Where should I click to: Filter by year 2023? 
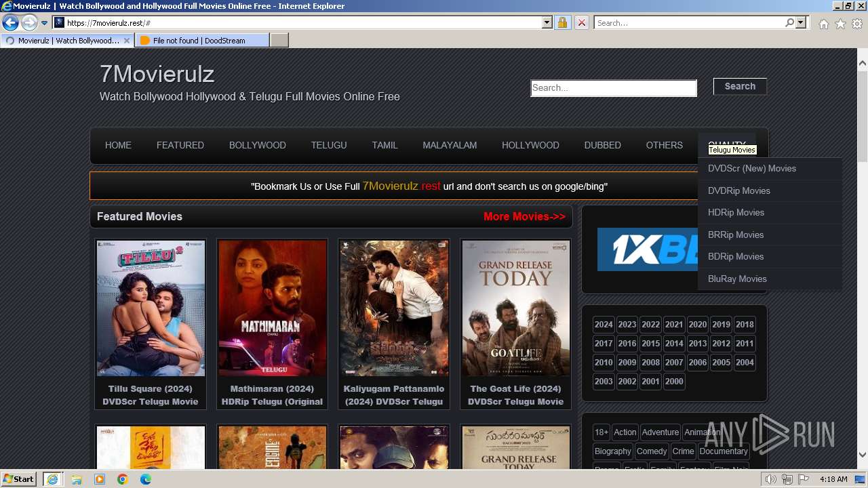click(627, 325)
